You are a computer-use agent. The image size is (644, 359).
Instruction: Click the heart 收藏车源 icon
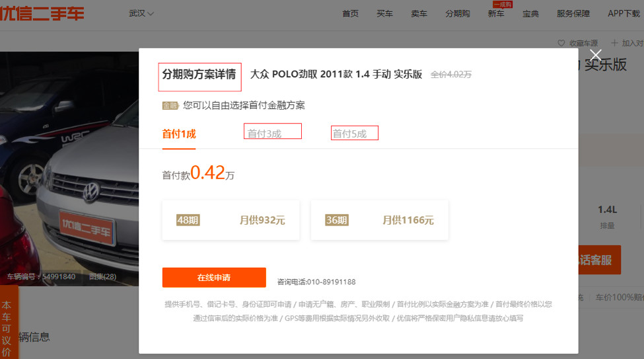tap(561, 43)
